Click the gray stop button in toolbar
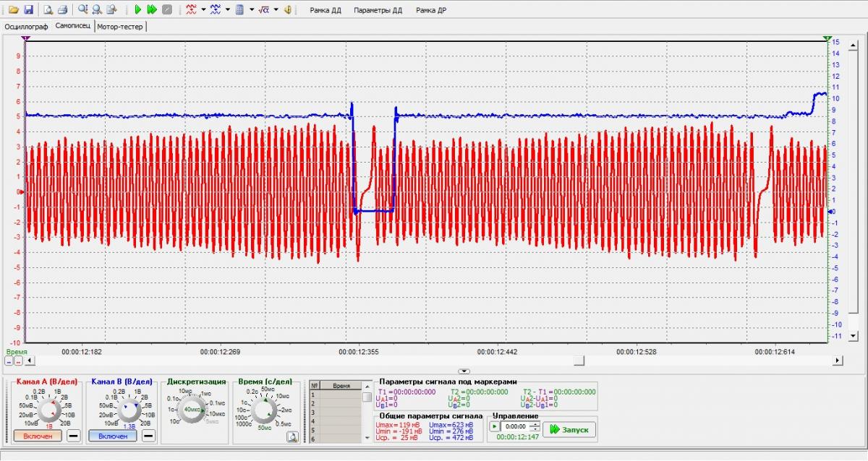 (x=167, y=10)
